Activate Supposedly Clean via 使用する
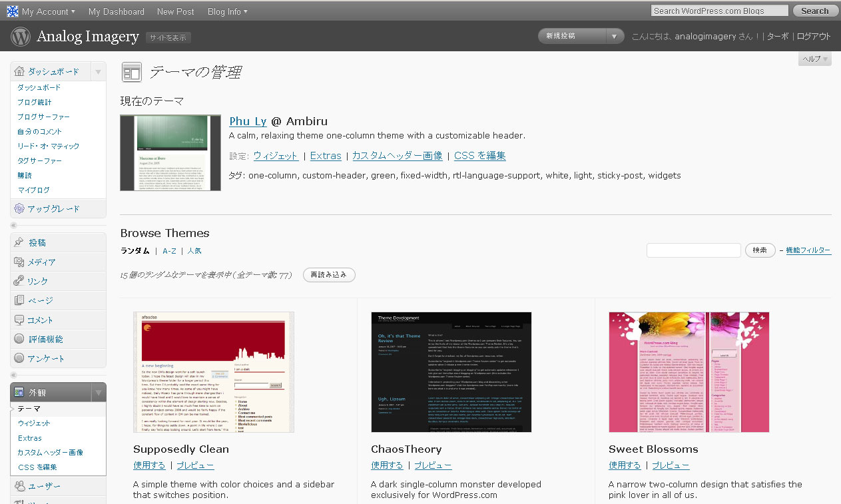Viewport: 841px width, 504px height. [149, 465]
